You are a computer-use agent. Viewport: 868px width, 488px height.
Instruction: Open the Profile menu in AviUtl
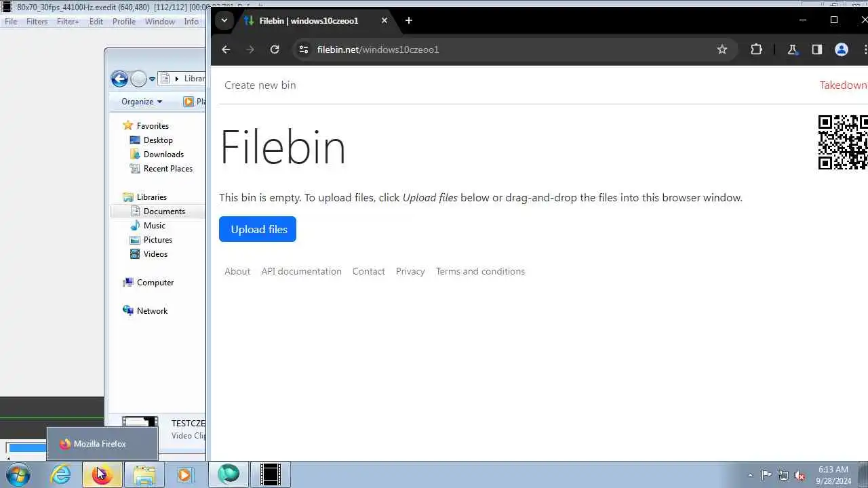[x=124, y=22]
